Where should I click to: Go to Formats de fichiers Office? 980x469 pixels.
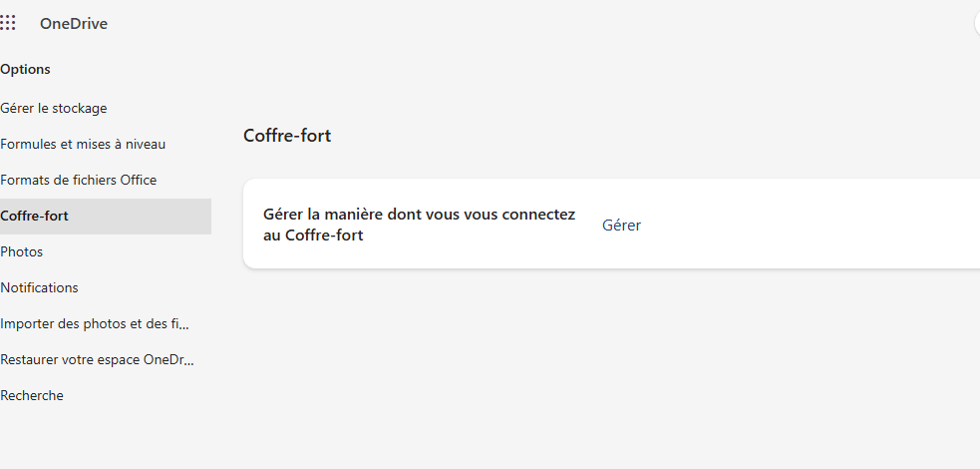tap(79, 180)
